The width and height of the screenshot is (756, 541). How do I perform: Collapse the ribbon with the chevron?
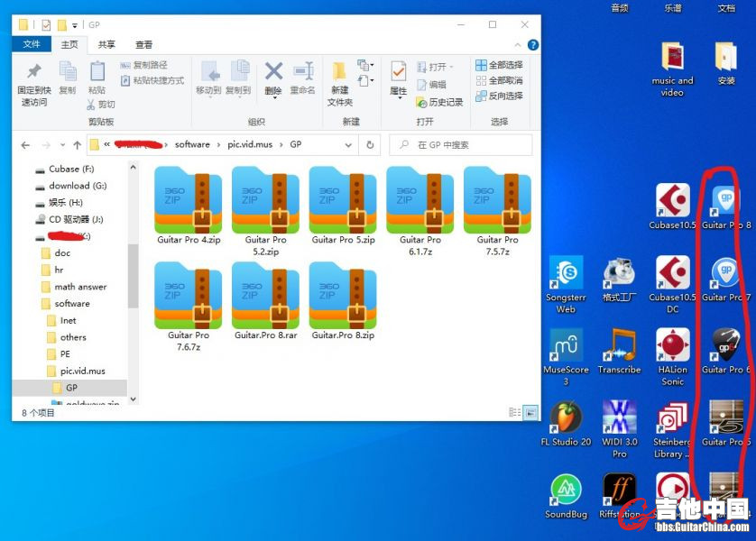[x=520, y=44]
